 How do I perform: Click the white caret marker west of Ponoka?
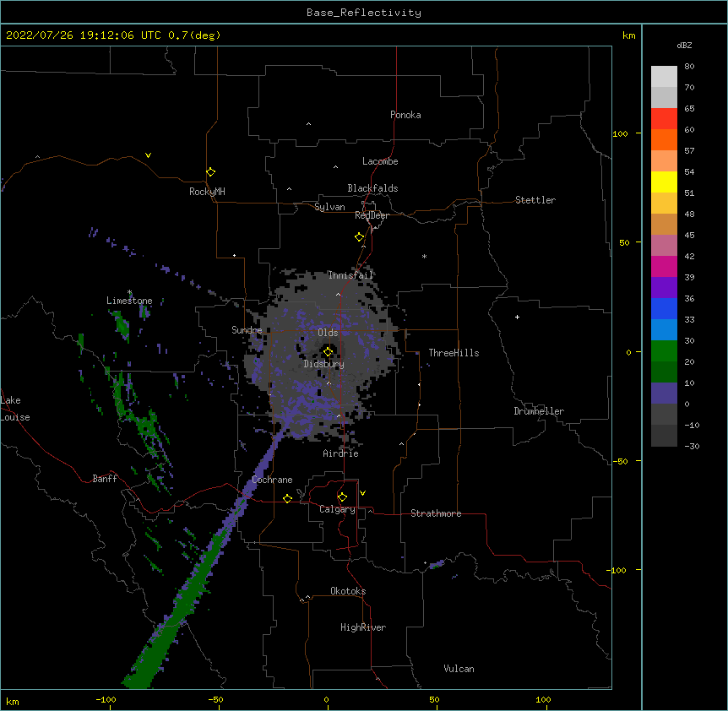tap(309, 124)
